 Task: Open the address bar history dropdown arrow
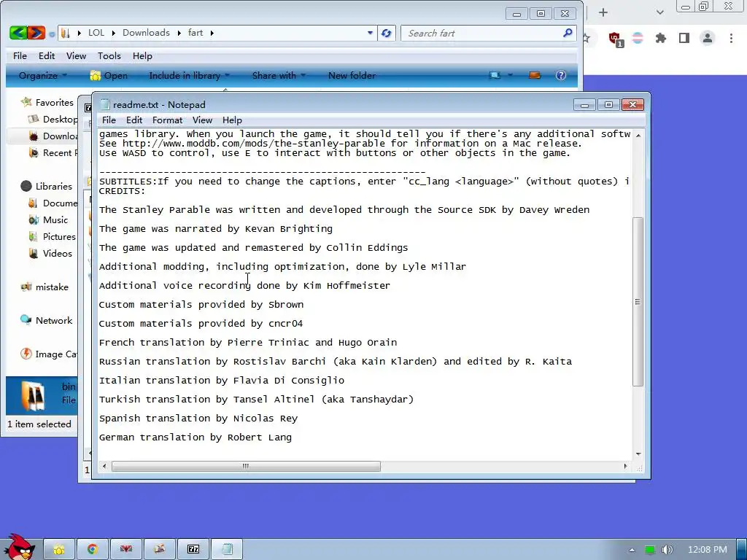pos(370,33)
